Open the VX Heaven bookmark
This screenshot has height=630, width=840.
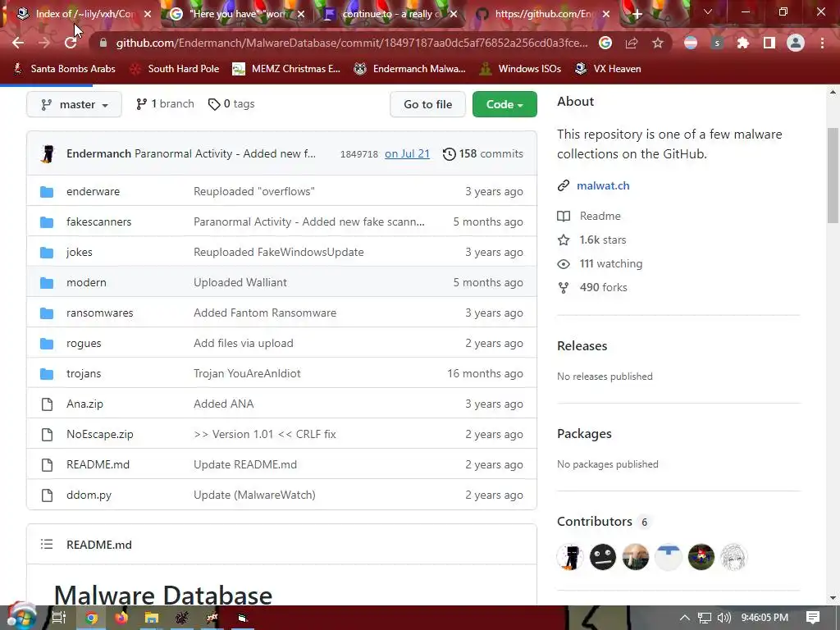click(x=608, y=69)
